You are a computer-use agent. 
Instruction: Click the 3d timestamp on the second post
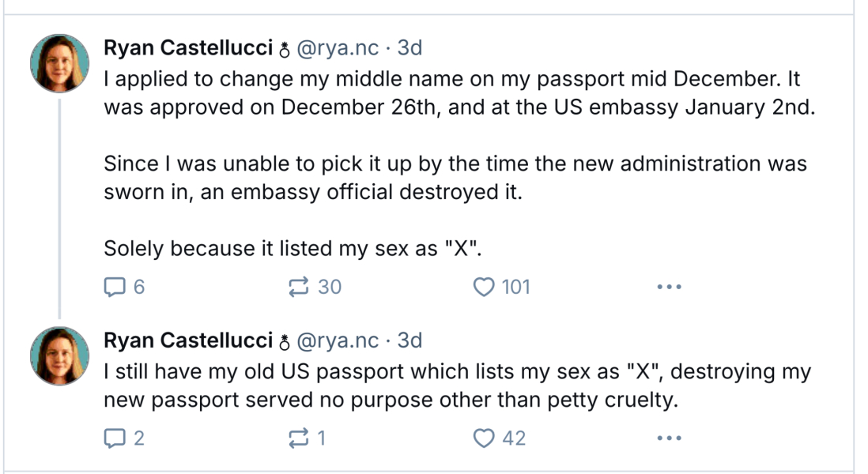(x=409, y=340)
